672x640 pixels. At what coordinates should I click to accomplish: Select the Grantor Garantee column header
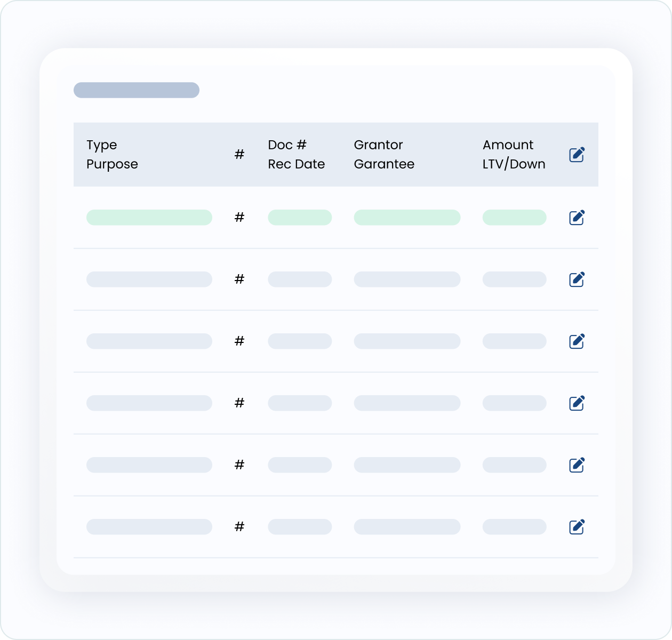point(384,155)
